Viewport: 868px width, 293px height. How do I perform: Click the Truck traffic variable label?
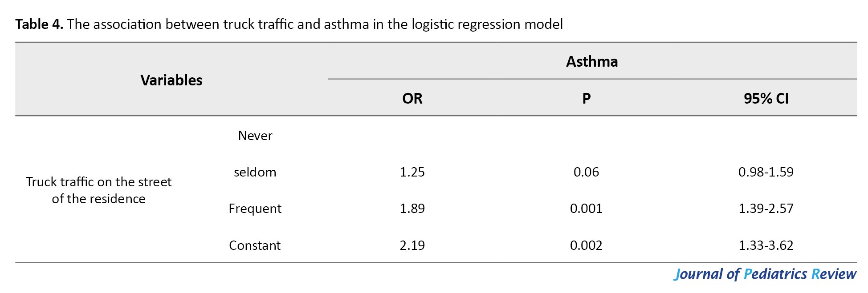[98, 190]
